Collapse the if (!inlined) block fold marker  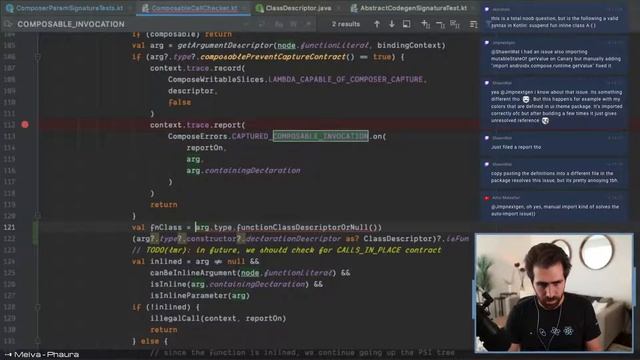click(x=37, y=307)
